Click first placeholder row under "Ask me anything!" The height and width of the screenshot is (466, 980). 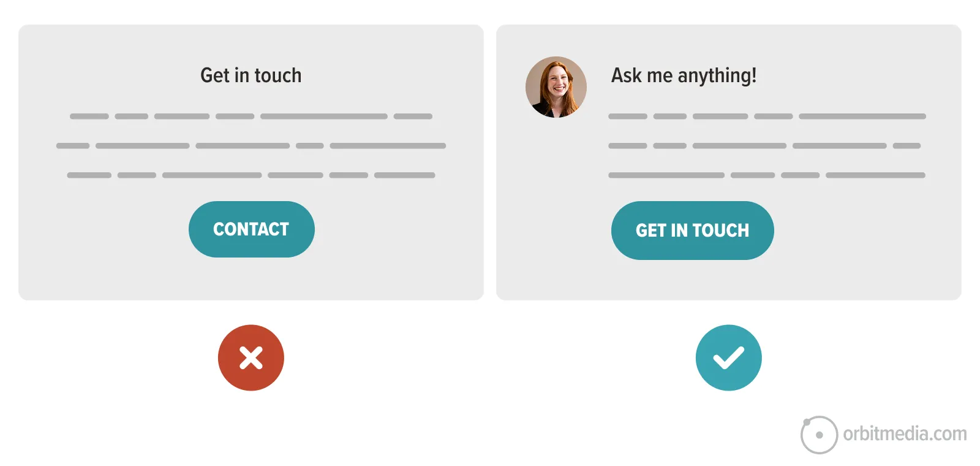coord(767,116)
